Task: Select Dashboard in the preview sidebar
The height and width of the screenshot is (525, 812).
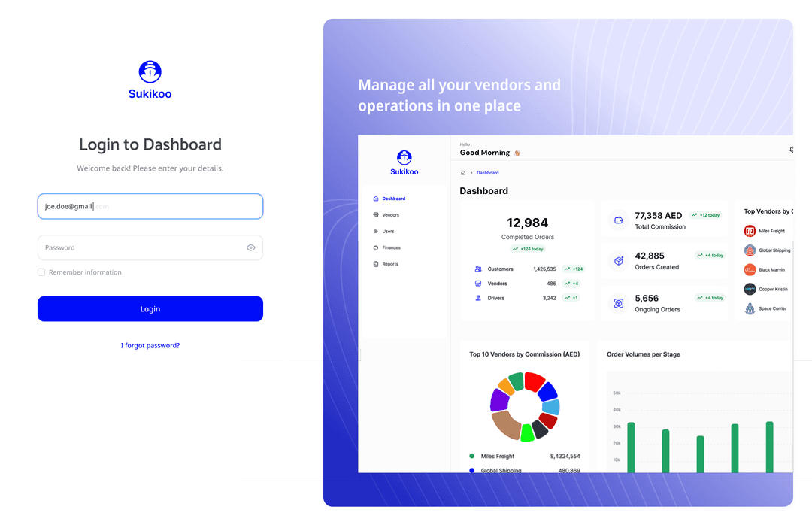Action: pos(393,199)
